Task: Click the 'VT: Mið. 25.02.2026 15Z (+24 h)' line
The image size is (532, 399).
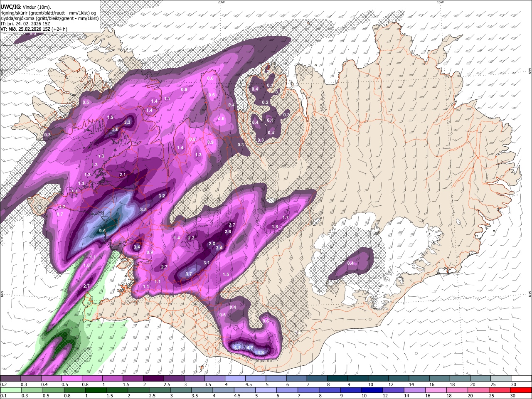Action: coord(34,29)
